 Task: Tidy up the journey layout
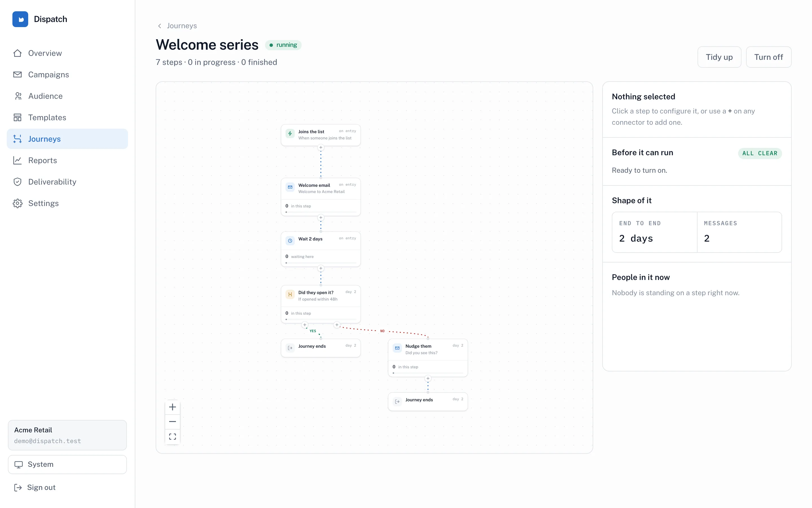(719, 57)
